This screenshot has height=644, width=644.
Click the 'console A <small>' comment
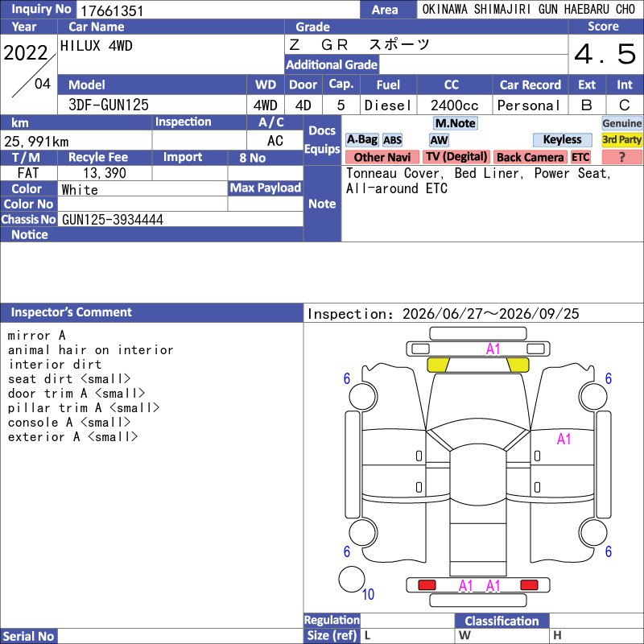pos(69,422)
